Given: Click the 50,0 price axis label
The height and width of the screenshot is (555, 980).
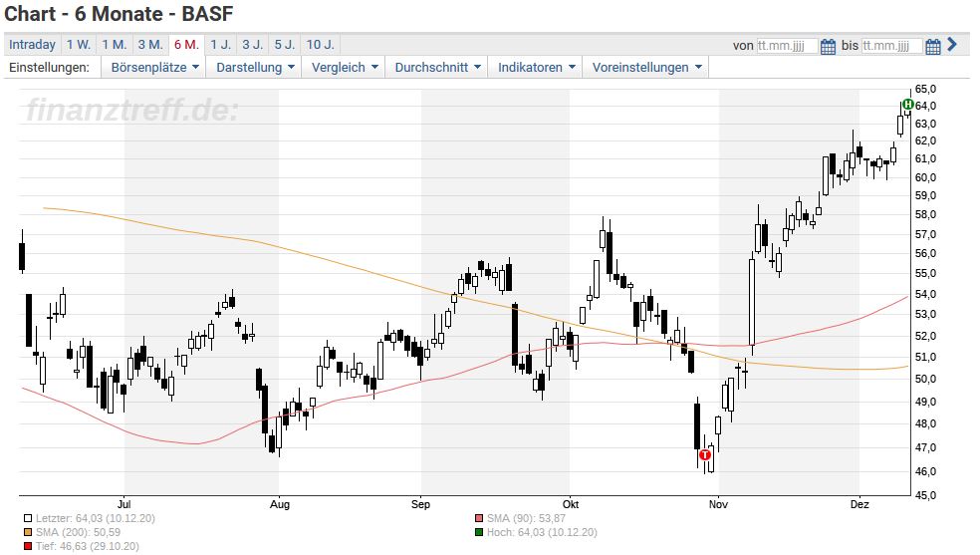Looking at the screenshot, I should (x=925, y=379).
